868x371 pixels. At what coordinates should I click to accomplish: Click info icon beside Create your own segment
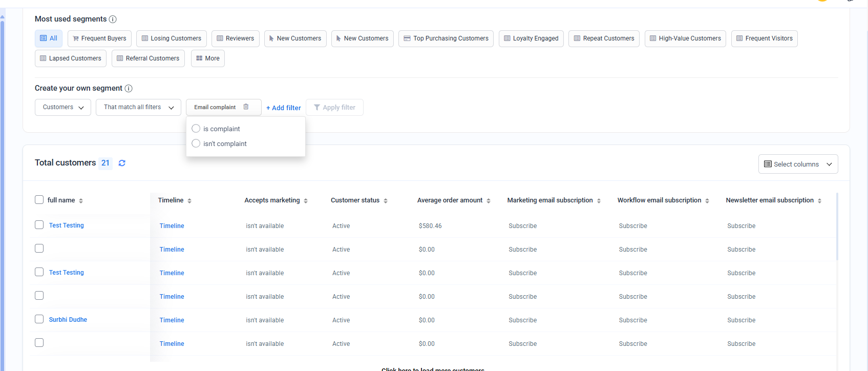[x=129, y=89]
